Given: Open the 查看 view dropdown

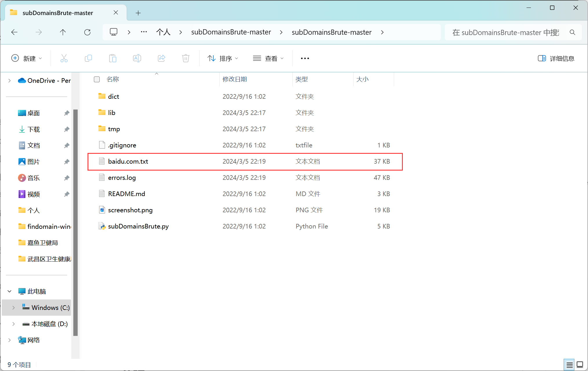Looking at the screenshot, I should [268, 59].
